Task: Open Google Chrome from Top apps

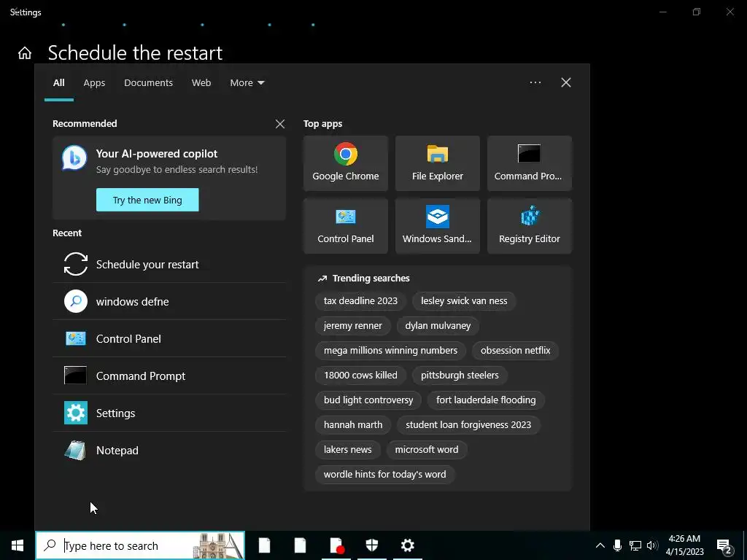Action: point(345,163)
